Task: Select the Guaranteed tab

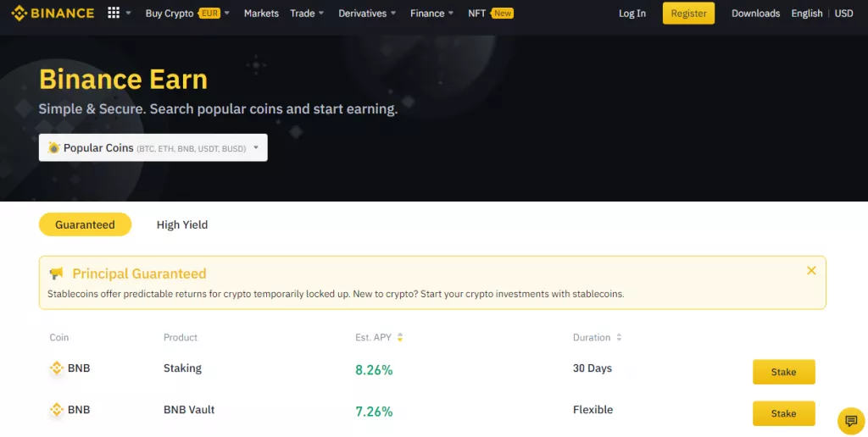Action: pos(86,224)
